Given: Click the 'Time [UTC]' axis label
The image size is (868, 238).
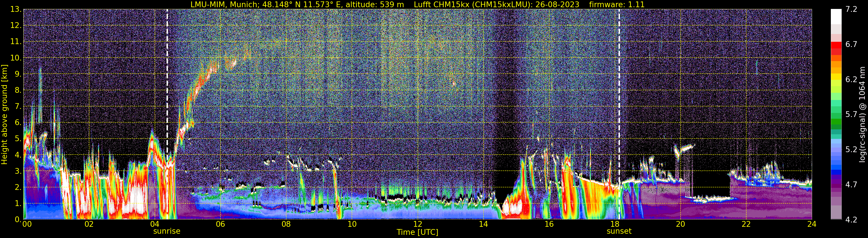Looking at the screenshot, I should pos(417,232).
